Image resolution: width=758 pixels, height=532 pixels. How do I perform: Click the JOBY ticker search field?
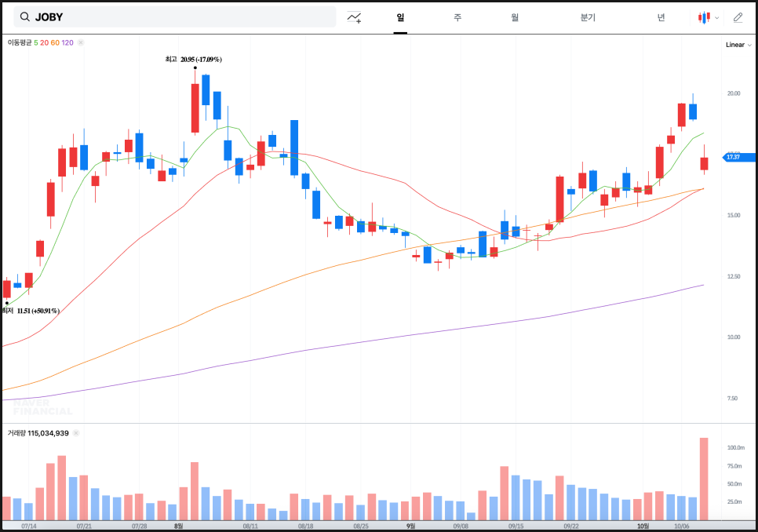pos(180,17)
